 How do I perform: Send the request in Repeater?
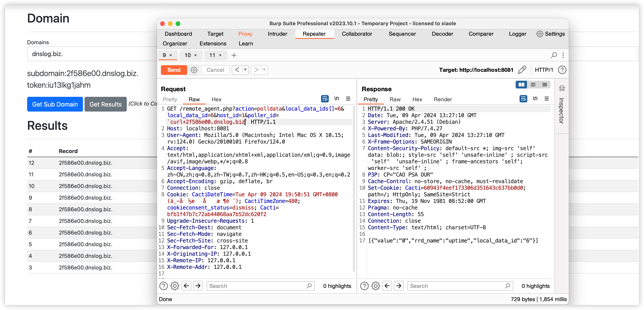174,70
